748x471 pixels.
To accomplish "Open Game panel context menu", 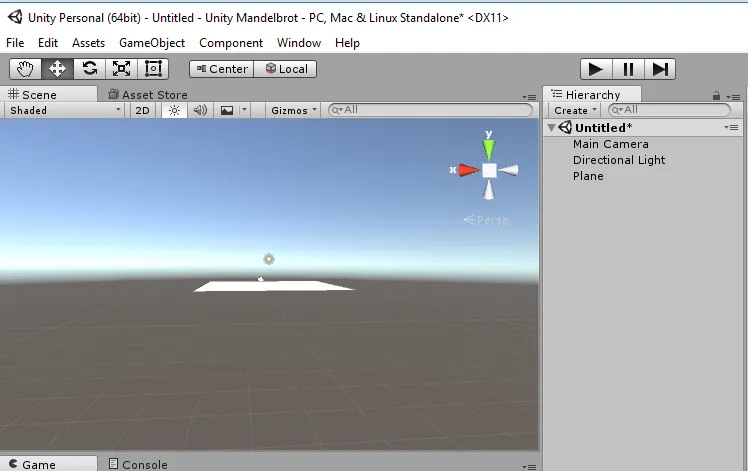I will coord(529,467).
